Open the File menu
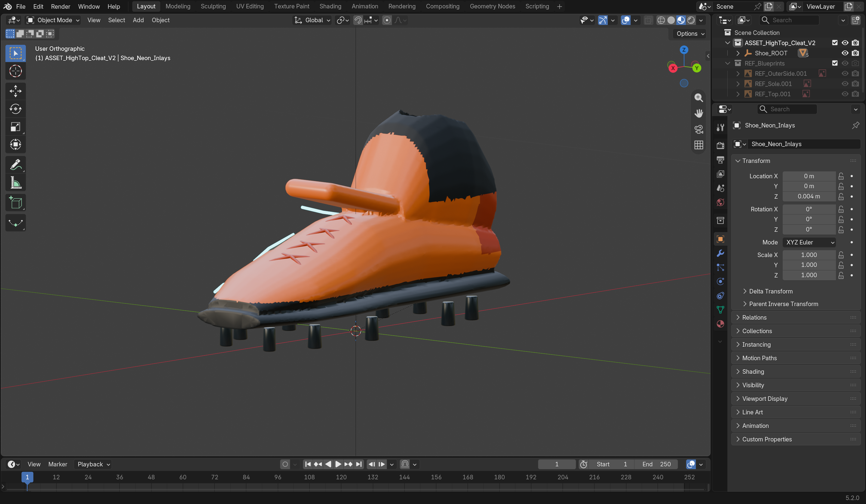This screenshot has height=504, width=866. tap(21, 7)
